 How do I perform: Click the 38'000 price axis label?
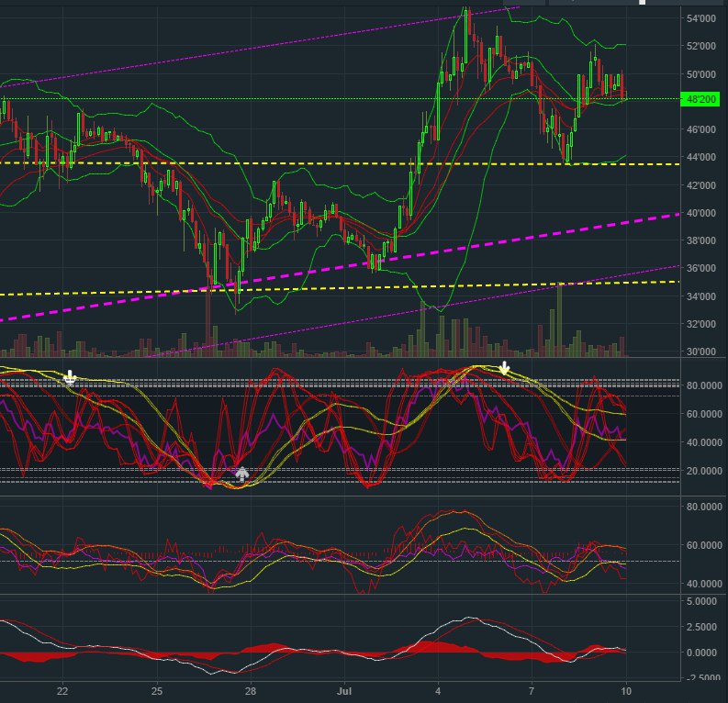pyautogui.click(x=701, y=240)
